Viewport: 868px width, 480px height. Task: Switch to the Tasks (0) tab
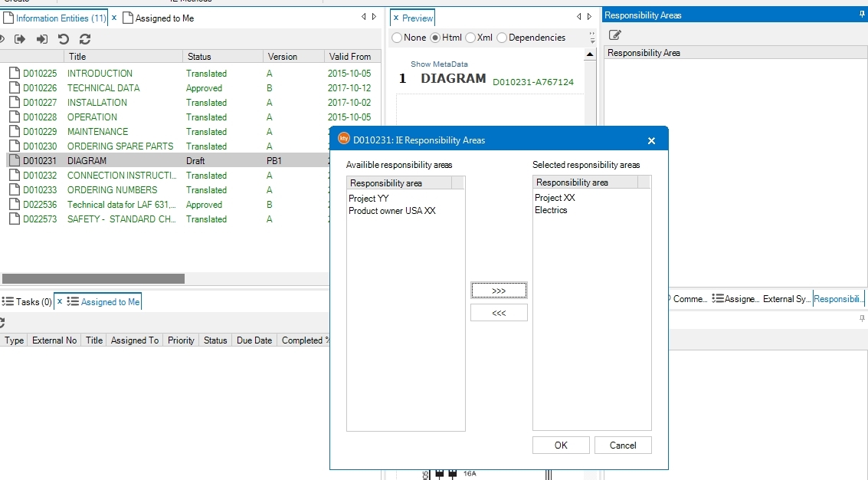[28, 302]
